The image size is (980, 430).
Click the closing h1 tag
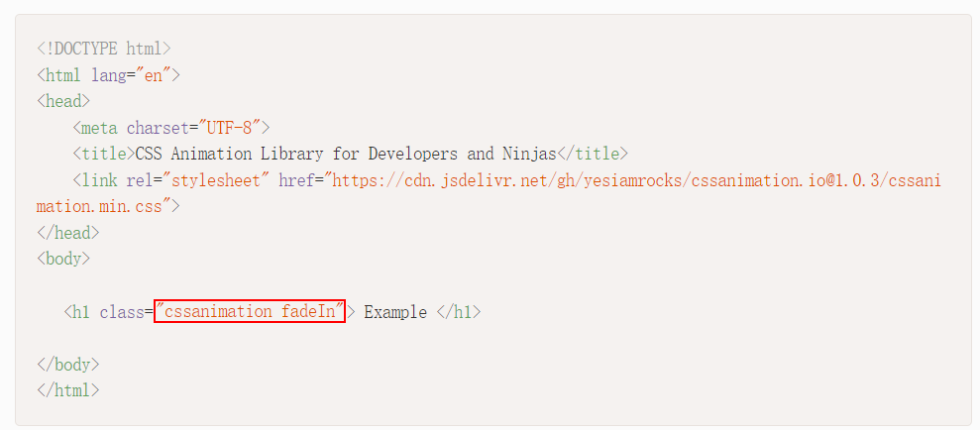(x=459, y=311)
